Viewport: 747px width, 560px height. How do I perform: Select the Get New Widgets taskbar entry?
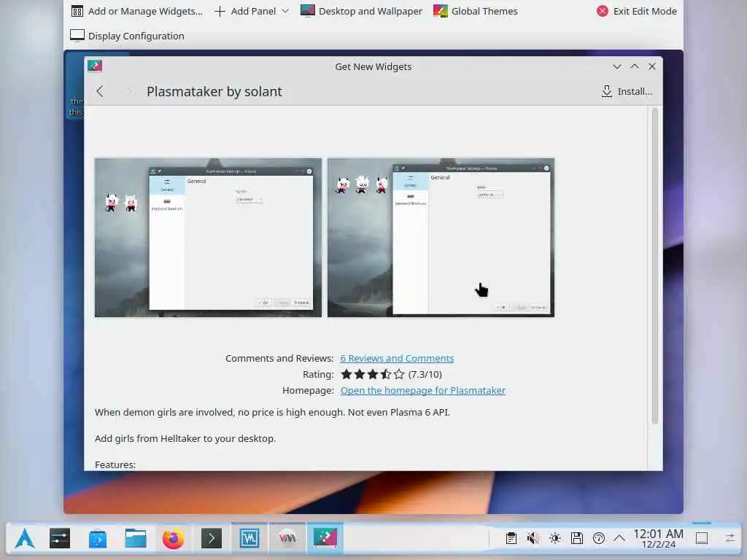pos(325,539)
